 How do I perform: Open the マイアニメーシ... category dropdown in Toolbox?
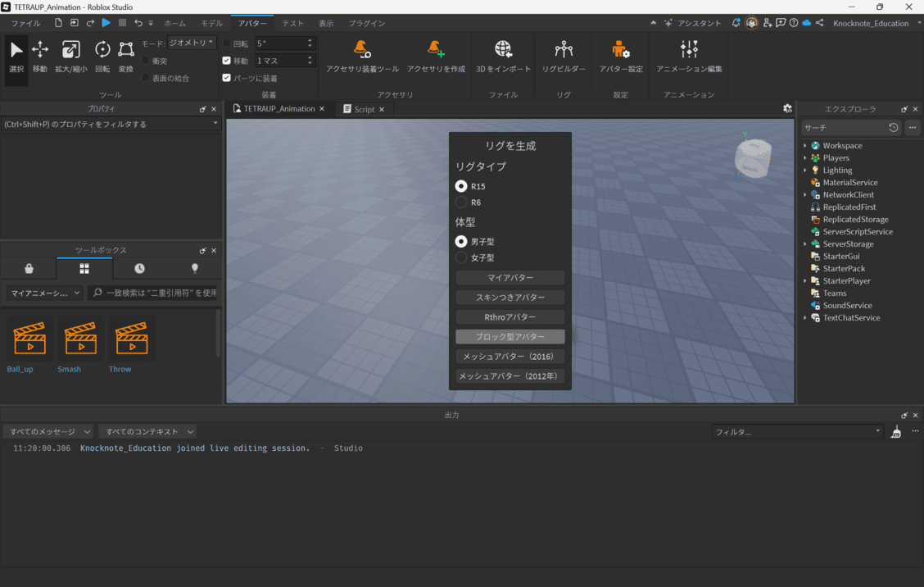pyautogui.click(x=45, y=293)
